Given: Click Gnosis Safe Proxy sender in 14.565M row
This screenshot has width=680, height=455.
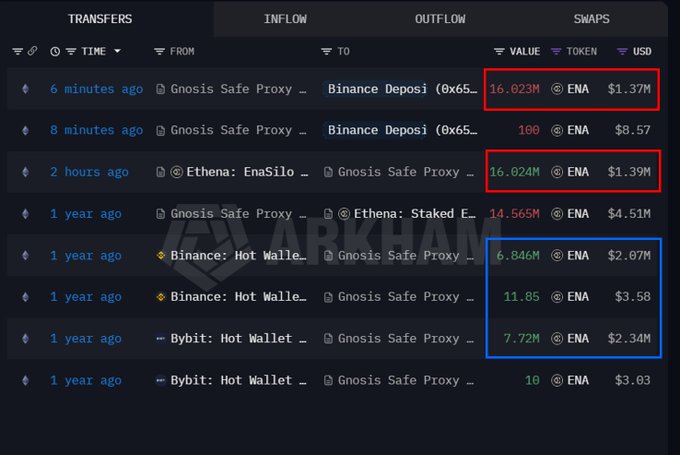Looking at the screenshot, I should click(x=238, y=213).
